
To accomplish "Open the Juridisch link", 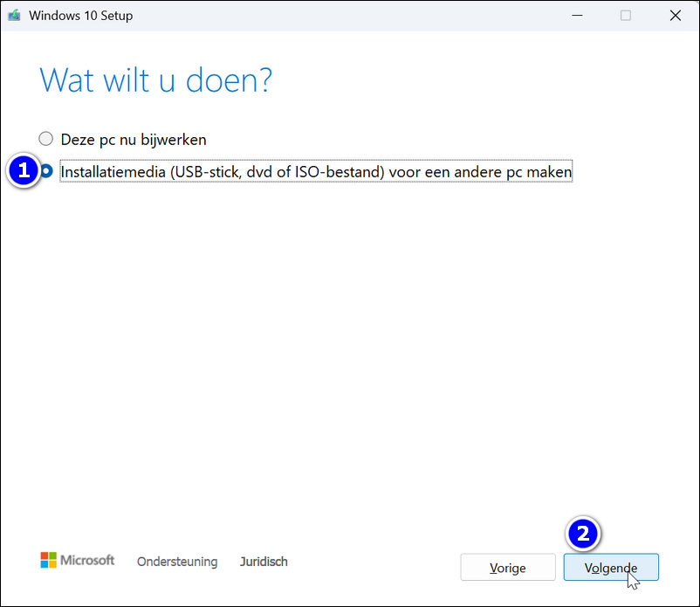I will pos(264,562).
